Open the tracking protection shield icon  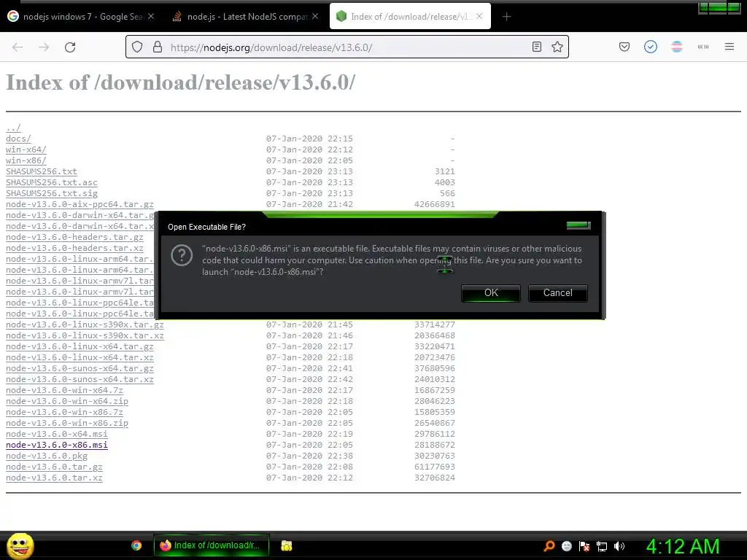click(137, 47)
